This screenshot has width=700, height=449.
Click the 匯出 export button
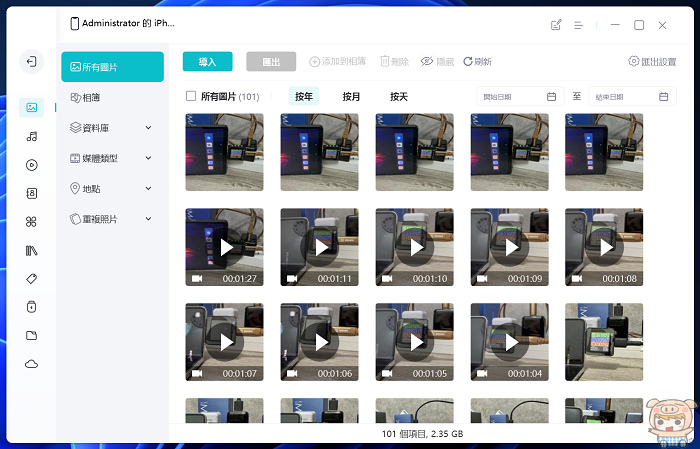[271, 62]
